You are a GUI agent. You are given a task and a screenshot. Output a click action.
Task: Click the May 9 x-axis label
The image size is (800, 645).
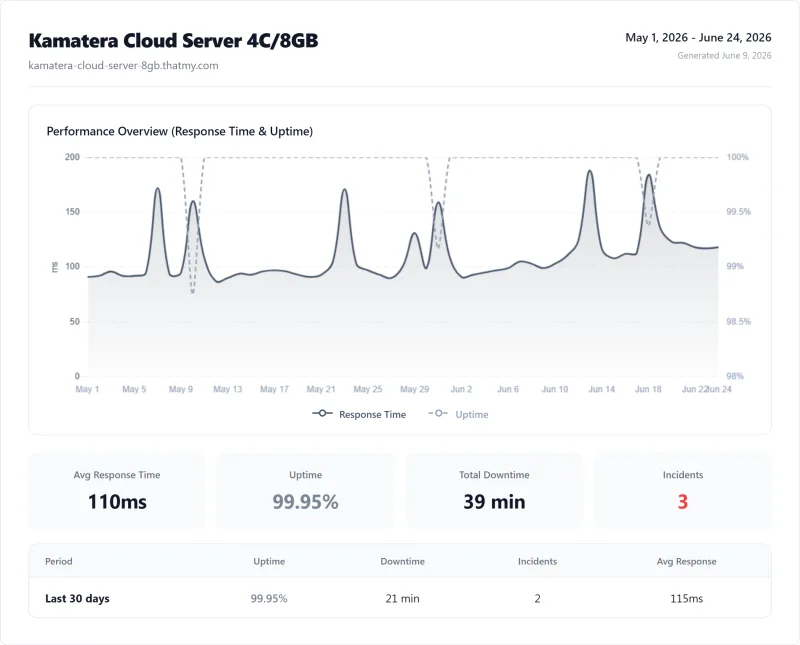[x=181, y=389]
